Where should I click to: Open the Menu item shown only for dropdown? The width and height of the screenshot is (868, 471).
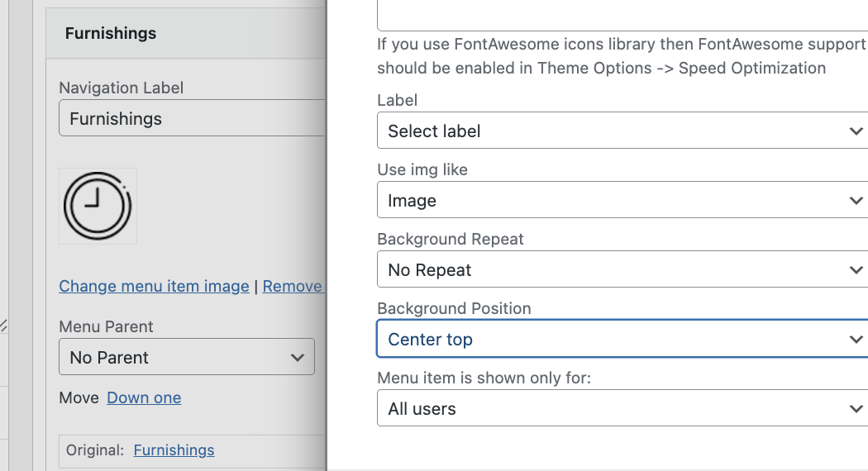[622, 409]
